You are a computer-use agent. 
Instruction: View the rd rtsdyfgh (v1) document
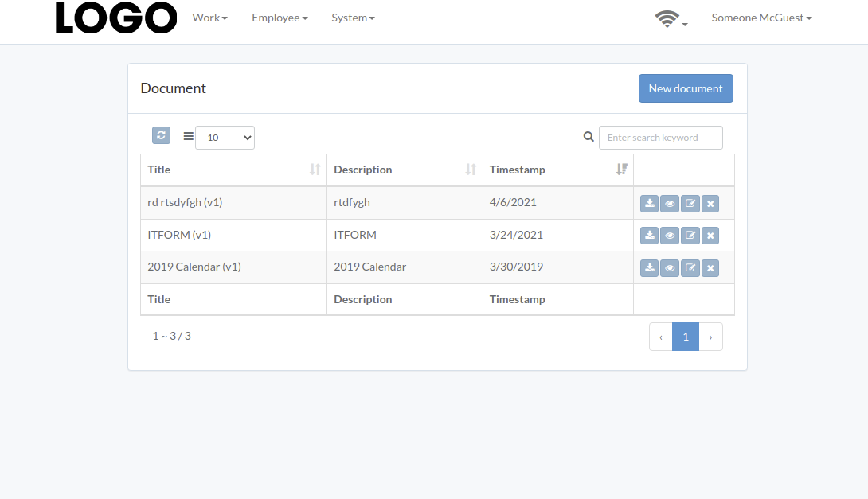pyautogui.click(x=670, y=204)
